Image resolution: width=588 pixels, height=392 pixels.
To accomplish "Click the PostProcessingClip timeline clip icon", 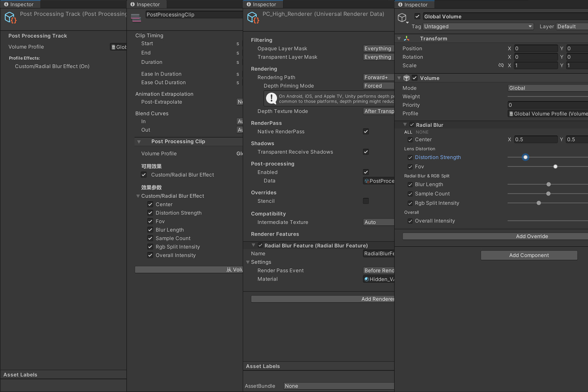I will 136,18.
